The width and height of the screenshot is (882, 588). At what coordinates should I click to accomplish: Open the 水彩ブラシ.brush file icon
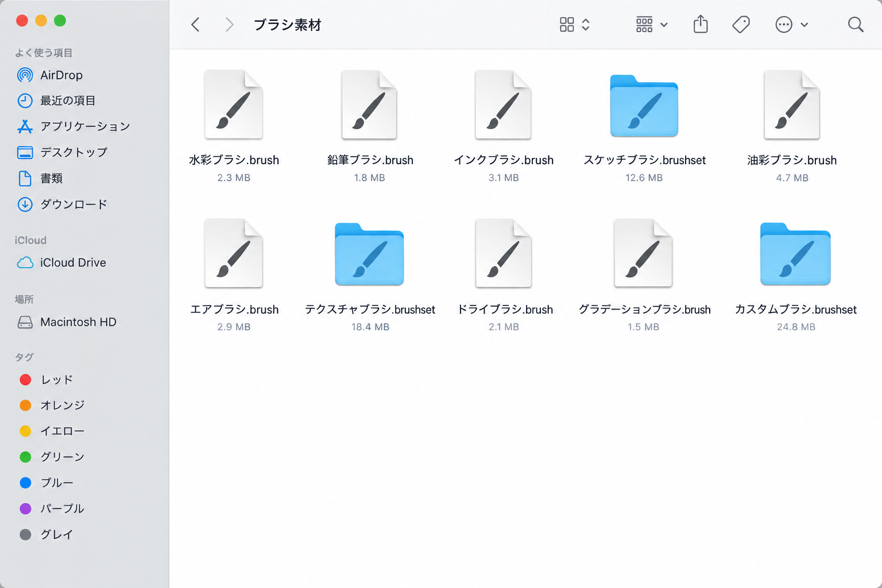coord(234,105)
